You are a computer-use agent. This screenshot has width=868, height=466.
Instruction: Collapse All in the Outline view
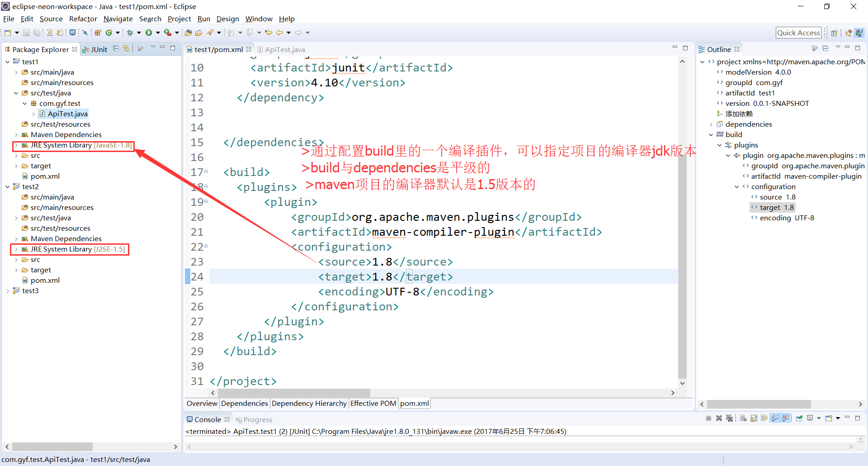pos(826,48)
